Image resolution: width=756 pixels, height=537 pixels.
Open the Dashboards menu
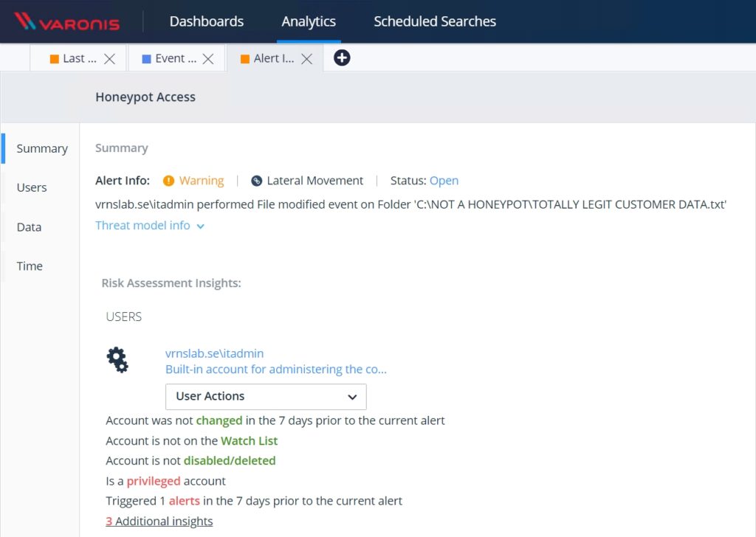207,21
